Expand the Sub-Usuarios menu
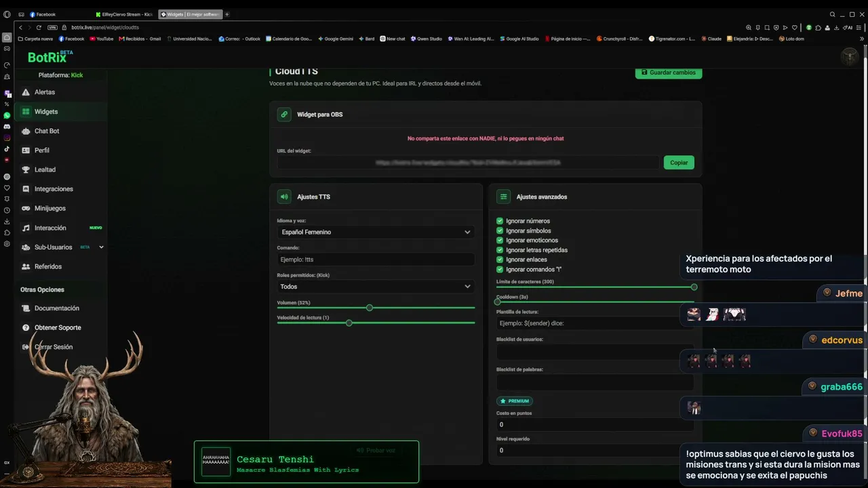Screen dimensions: 868x488 coord(101,247)
